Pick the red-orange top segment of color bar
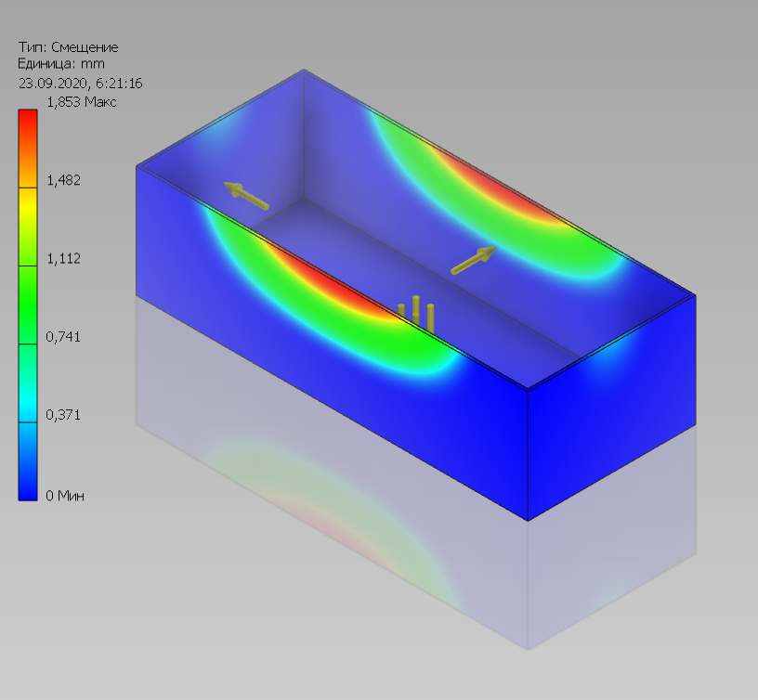The image size is (758, 700). 28,149
